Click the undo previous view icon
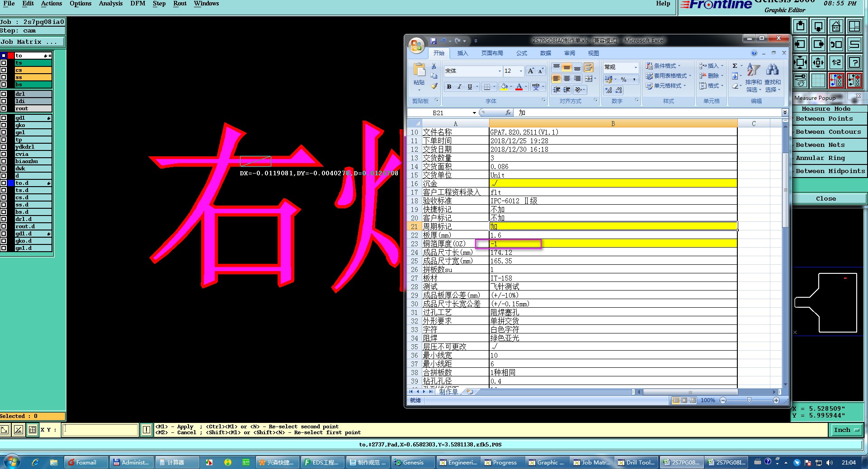Image resolution: width=868 pixels, height=469 pixels. [x=836, y=45]
